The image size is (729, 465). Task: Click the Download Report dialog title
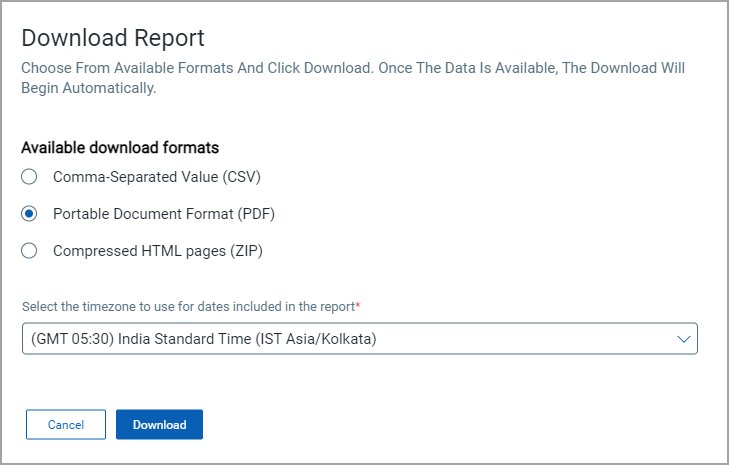click(x=113, y=38)
